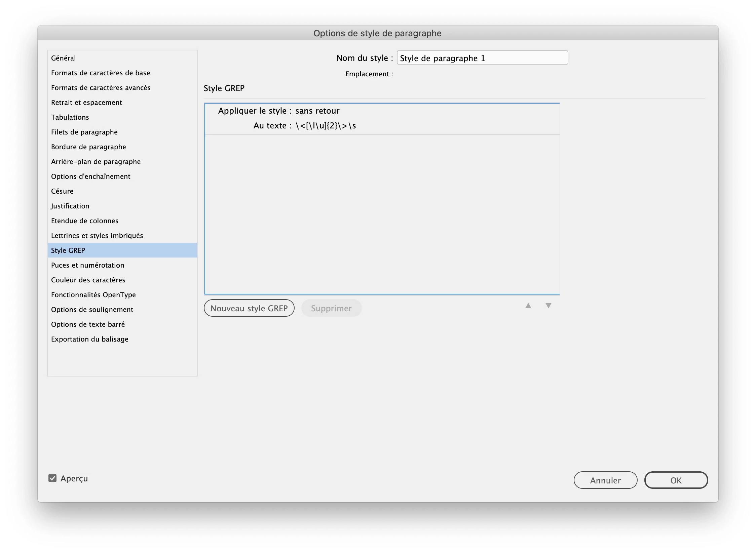Screen dimensions: 756x552
Task: Choose Césure from the list
Action: 62,191
